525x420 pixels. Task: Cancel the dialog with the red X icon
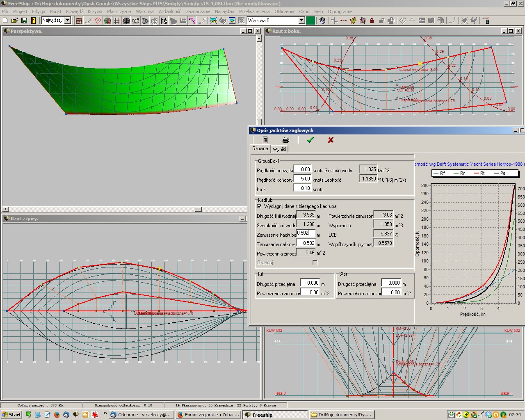pos(331,140)
